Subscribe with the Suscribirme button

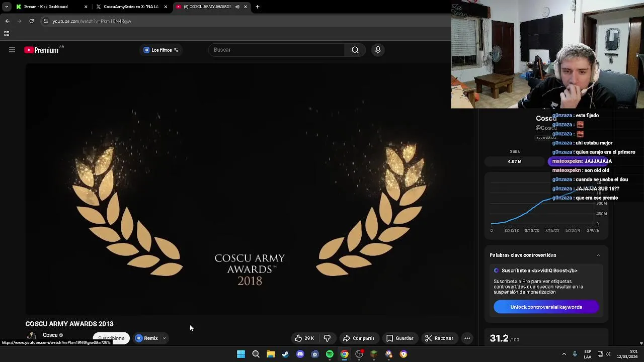(x=111, y=338)
